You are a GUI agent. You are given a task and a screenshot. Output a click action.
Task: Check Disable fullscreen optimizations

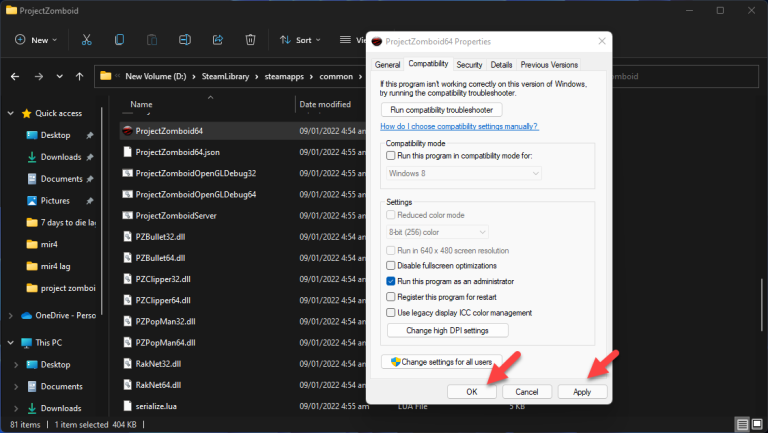[x=390, y=265]
